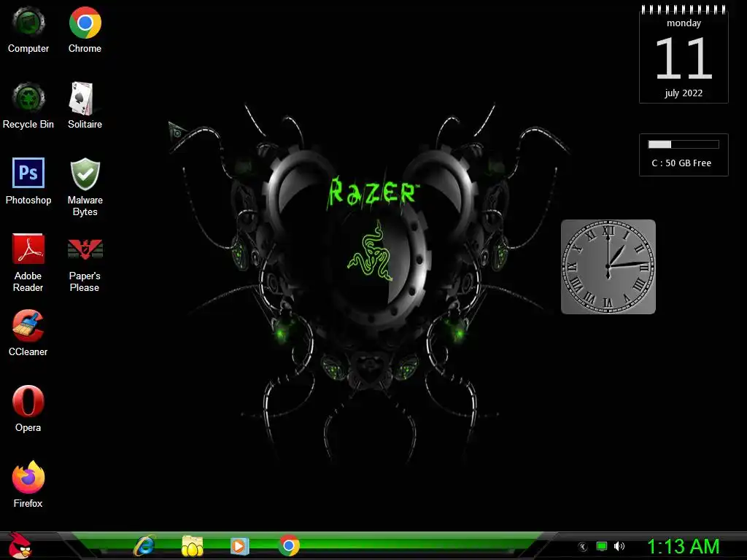This screenshot has height=560, width=747.
Task: Click the 'july 2022' text on calendar
Action: (x=684, y=93)
